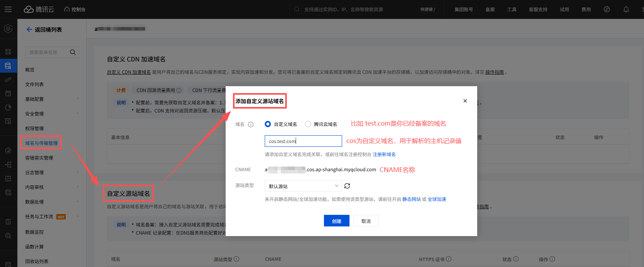Click the Tencent Cloud logo
The width and height of the screenshot is (644, 267).
pos(39,9)
